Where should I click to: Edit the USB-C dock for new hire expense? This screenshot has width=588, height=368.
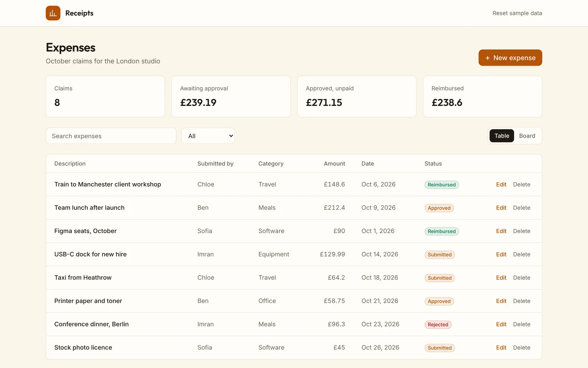click(501, 254)
